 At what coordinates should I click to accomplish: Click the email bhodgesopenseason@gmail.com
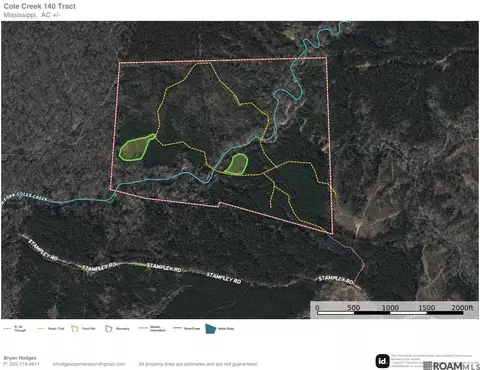pos(89,364)
